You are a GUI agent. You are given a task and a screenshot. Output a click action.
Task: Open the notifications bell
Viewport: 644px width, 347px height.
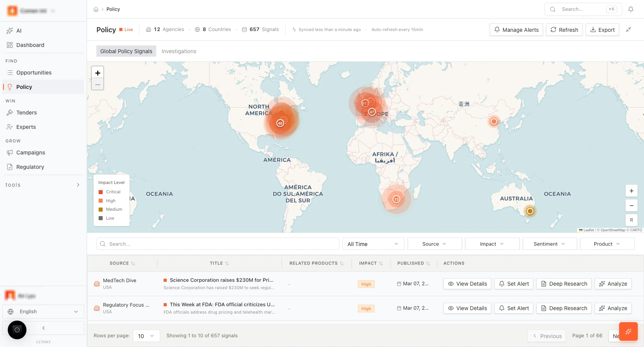point(631,9)
